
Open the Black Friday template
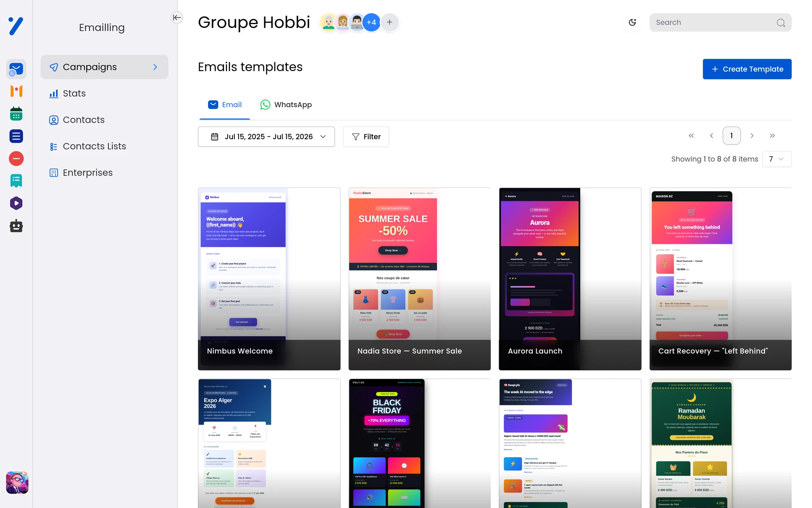420,443
